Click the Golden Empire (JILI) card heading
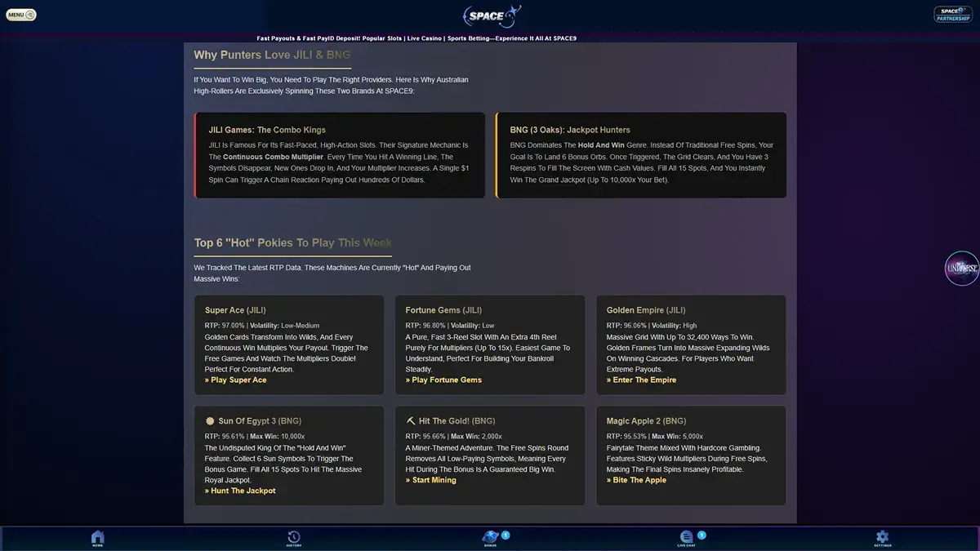Viewport: 980px width, 551px height. 646,310
